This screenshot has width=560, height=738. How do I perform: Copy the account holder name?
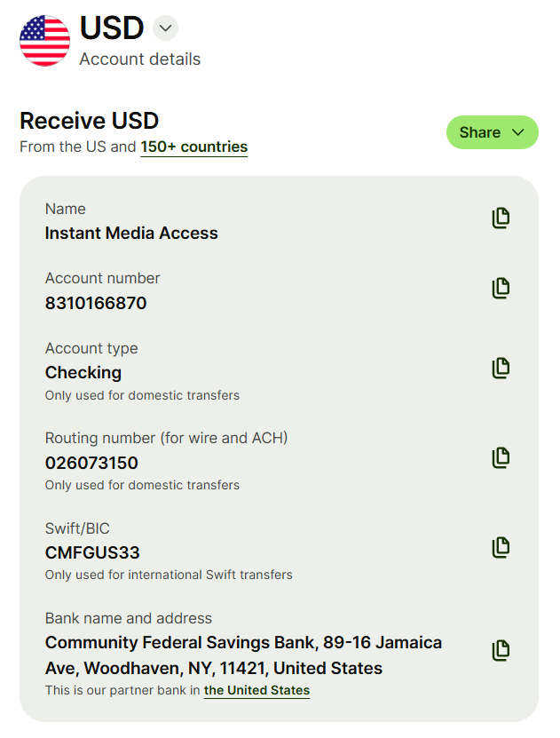[501, 218]
